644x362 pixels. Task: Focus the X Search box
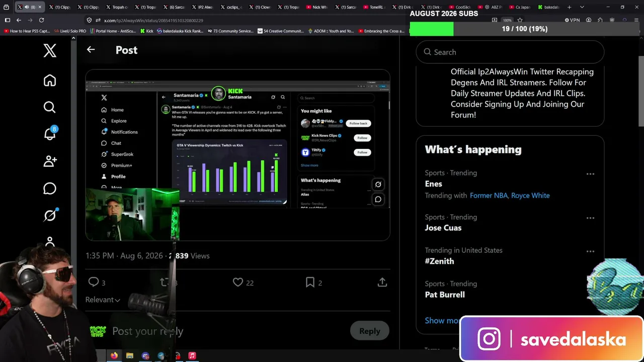coord(510,52)
